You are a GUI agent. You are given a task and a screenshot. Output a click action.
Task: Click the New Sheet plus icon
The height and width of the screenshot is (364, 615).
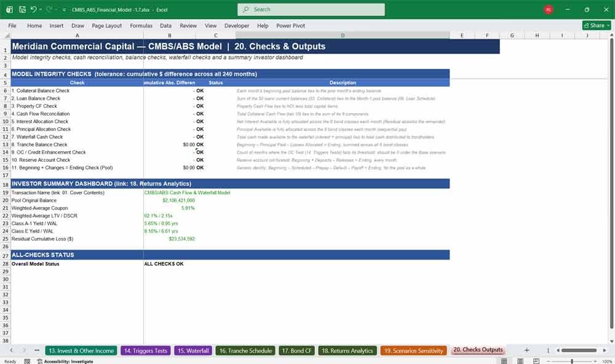click(x=527, y=350)
